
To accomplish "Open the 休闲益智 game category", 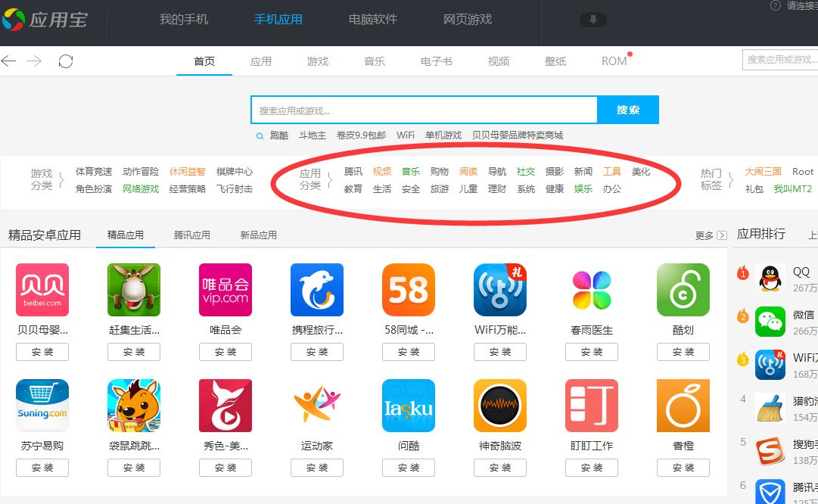I will (x=187, y=172).
